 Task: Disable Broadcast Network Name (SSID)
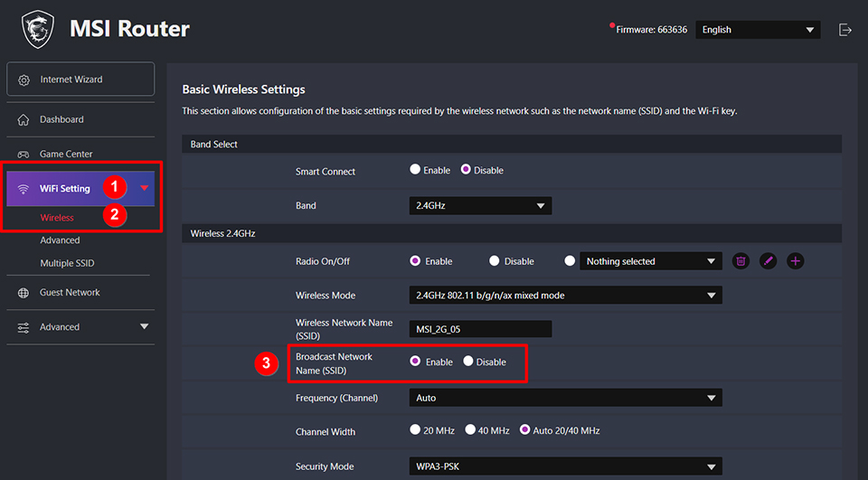(467, 361)
